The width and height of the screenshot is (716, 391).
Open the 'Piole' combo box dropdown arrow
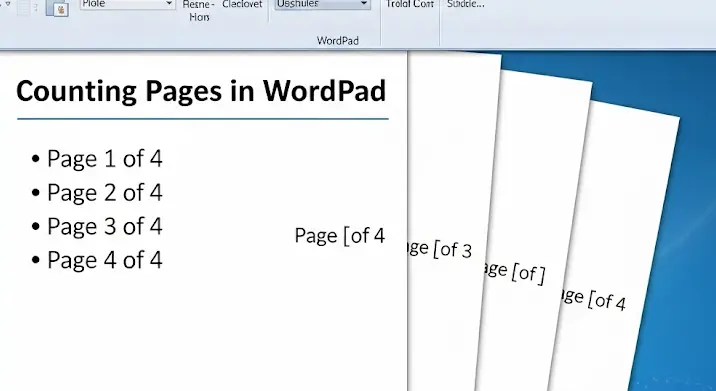168,4
